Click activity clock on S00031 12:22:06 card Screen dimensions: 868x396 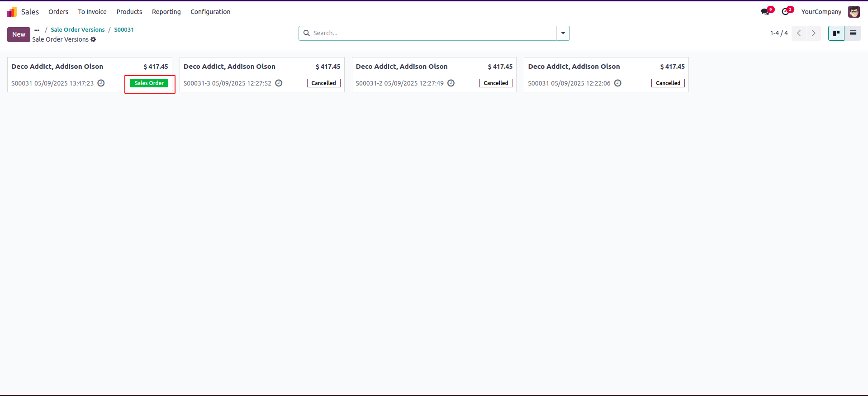tap(618, 83)
